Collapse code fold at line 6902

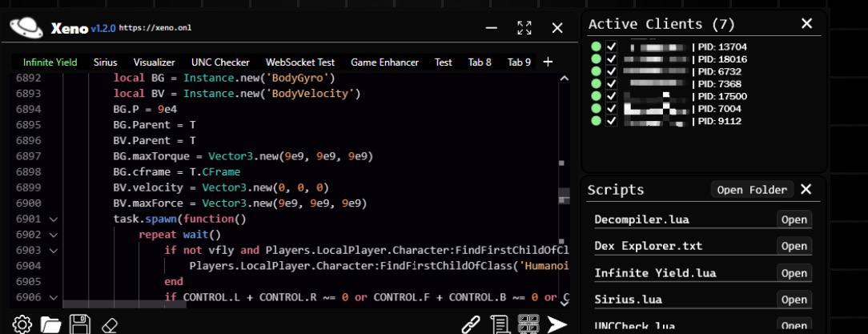[x=54, y=235]
